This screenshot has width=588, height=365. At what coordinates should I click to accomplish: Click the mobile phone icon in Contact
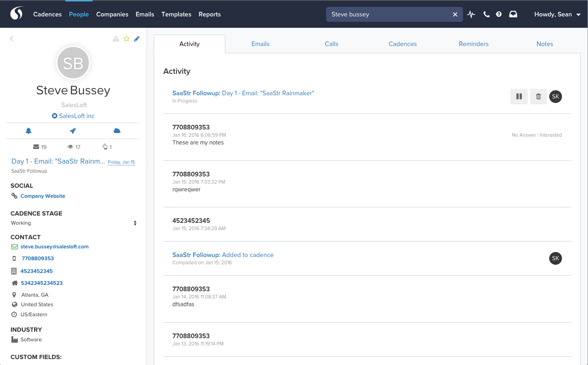(x=14, y=258)
